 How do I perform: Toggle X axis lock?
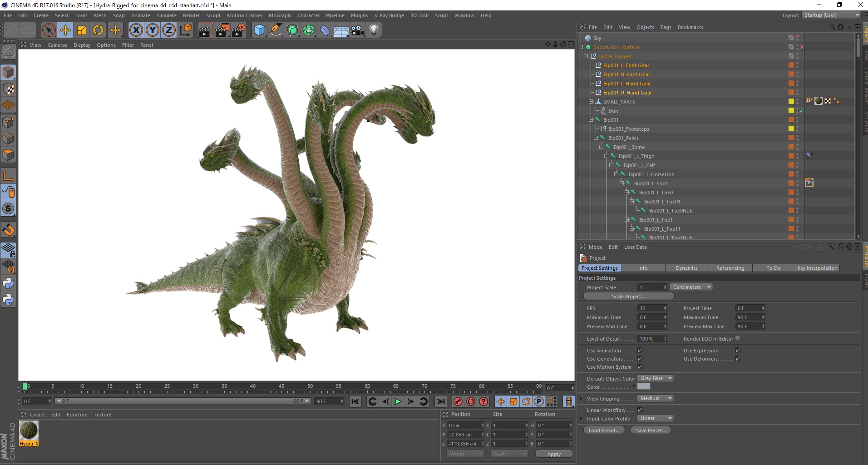pos(136,30)
